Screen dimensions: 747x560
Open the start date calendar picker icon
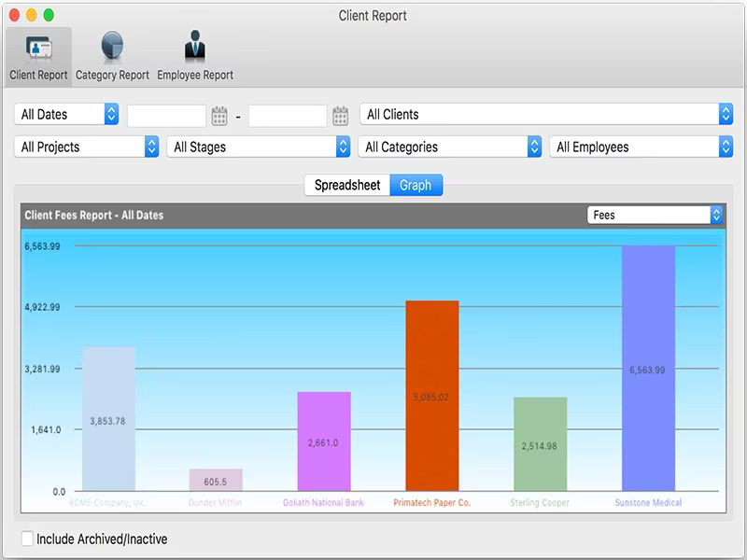click(x=219, y=116)
